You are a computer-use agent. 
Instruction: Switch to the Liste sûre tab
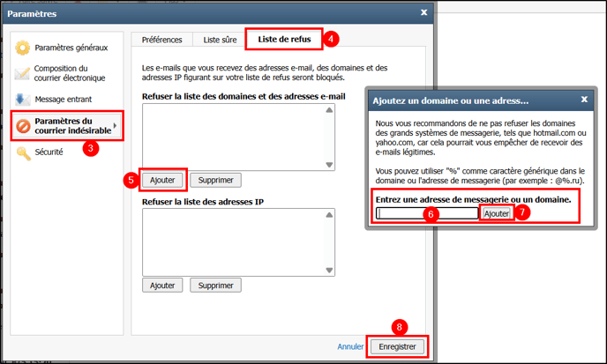coord(220,40)
